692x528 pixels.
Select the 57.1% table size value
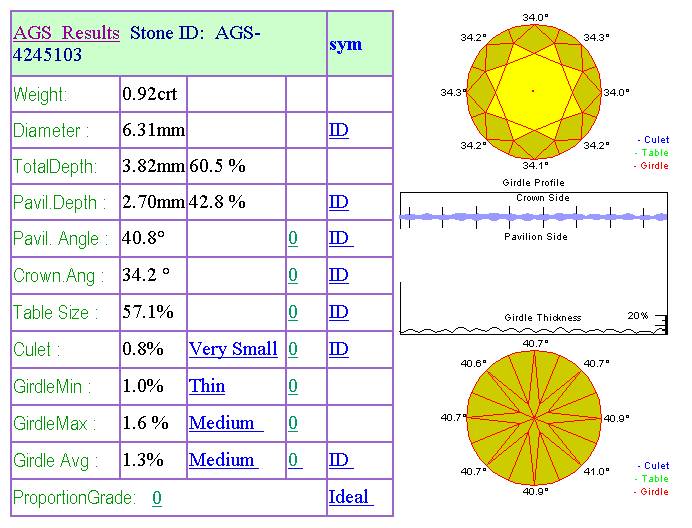click(x=148, y=312)
